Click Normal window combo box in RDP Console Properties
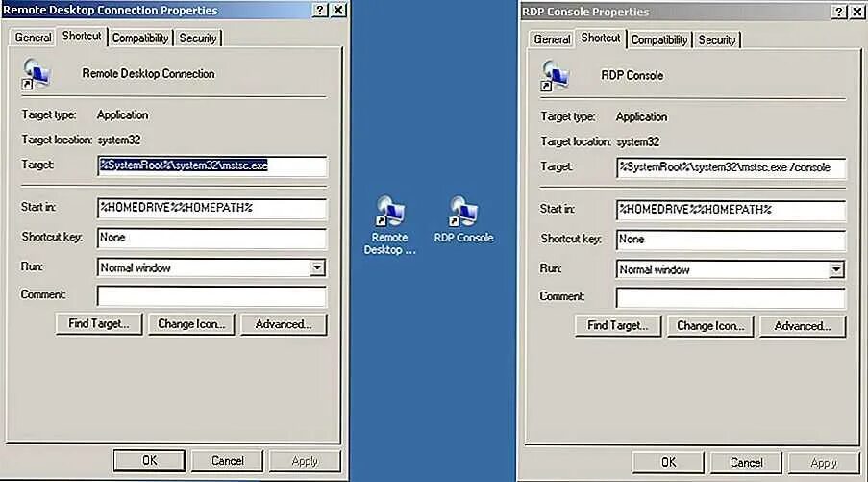Screen dimensions: 868x482 731,269
